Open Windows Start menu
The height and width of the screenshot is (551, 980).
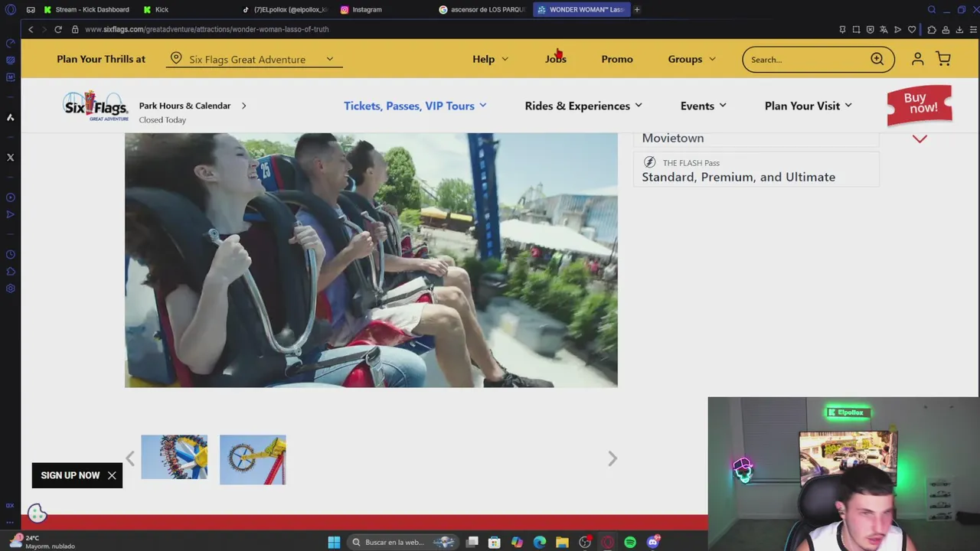point(334,542)
